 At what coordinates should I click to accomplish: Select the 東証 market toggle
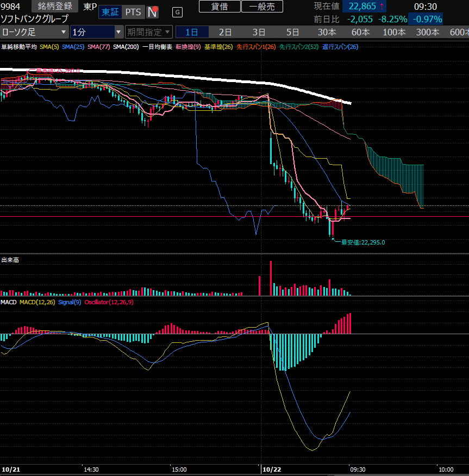click(x=110, y=12)
